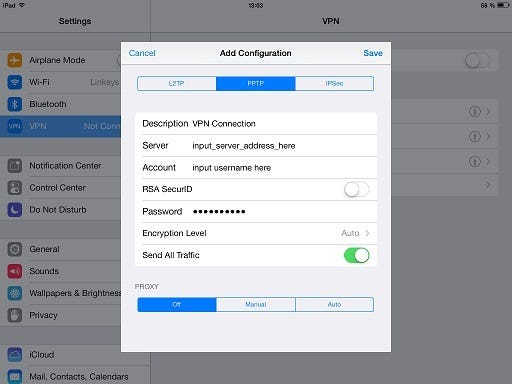Viewport: 512px width, 384px height.
Task: Tap the Wi-Fi icon in sidebar
Action: (x=15, y=82)
